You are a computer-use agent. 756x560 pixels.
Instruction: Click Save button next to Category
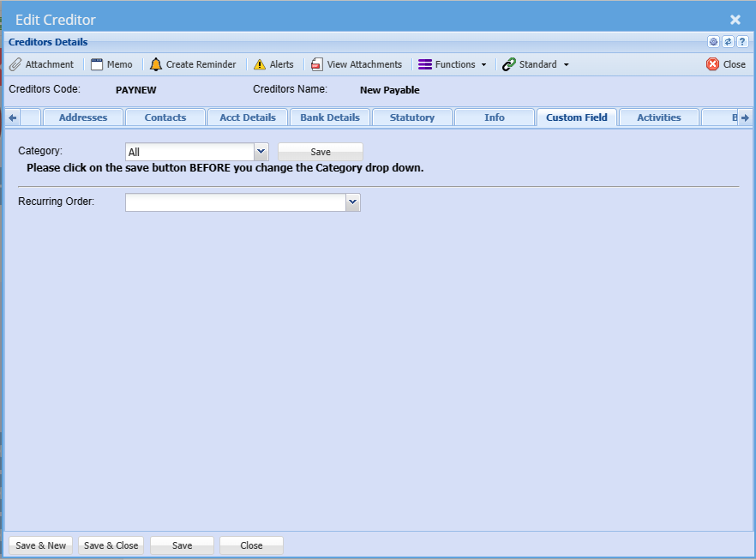[320, 152]
